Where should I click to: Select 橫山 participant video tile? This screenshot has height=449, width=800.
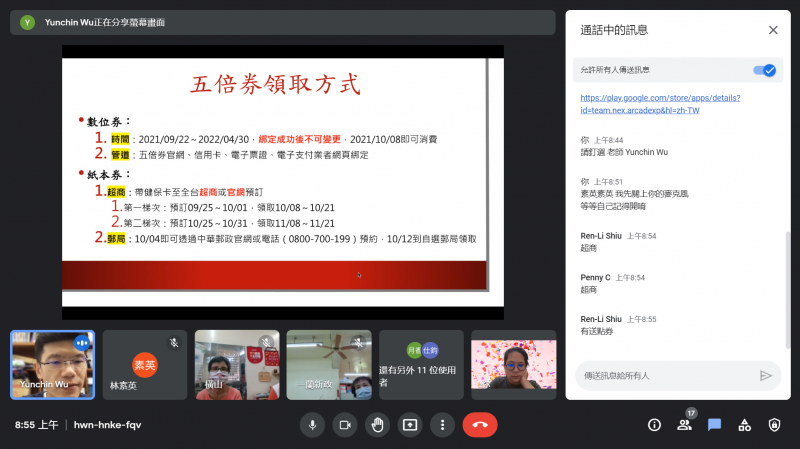(237, 365)
